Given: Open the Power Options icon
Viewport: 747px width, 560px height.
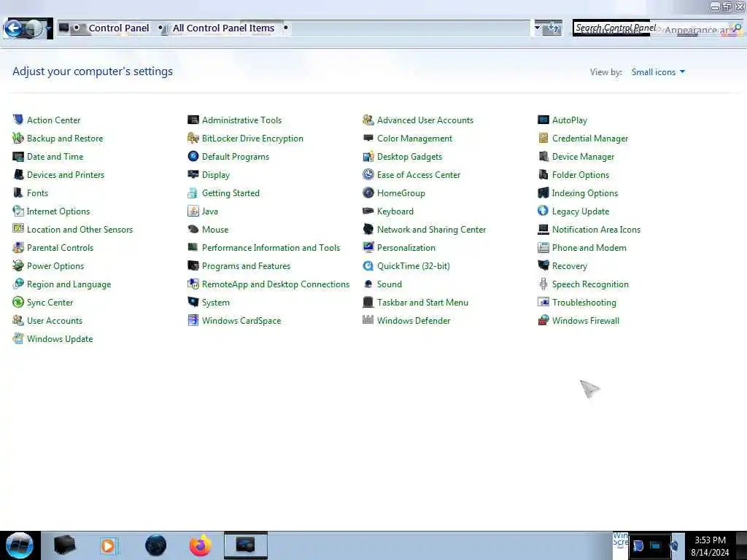Looking at the screenshot, I should point(18,265).
